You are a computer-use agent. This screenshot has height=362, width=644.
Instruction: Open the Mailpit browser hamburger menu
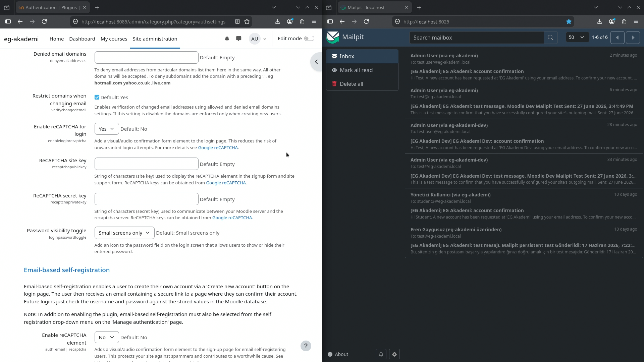click(636, 21)
